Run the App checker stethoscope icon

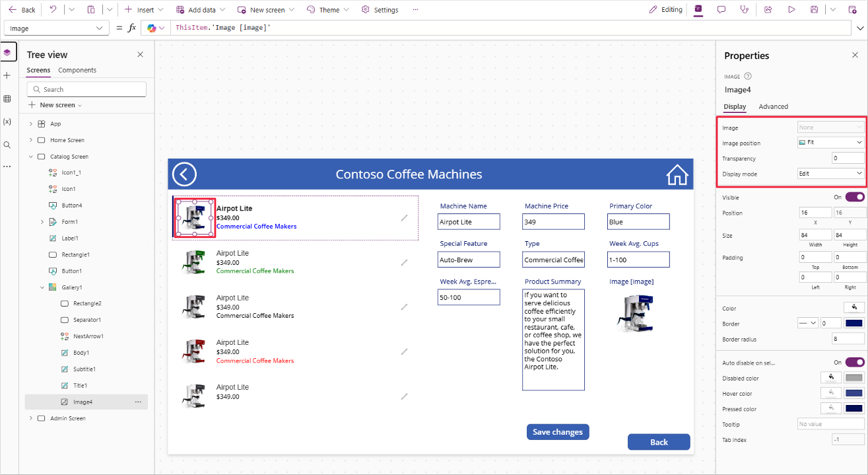coord(745,10)
